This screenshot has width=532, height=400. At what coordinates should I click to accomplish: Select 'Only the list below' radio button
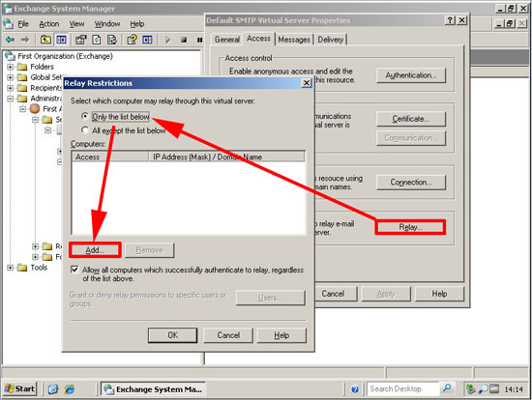(85, 116)
